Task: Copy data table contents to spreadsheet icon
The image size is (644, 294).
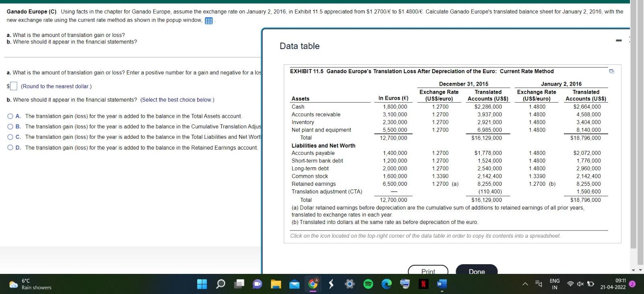Action: [611, 72]
